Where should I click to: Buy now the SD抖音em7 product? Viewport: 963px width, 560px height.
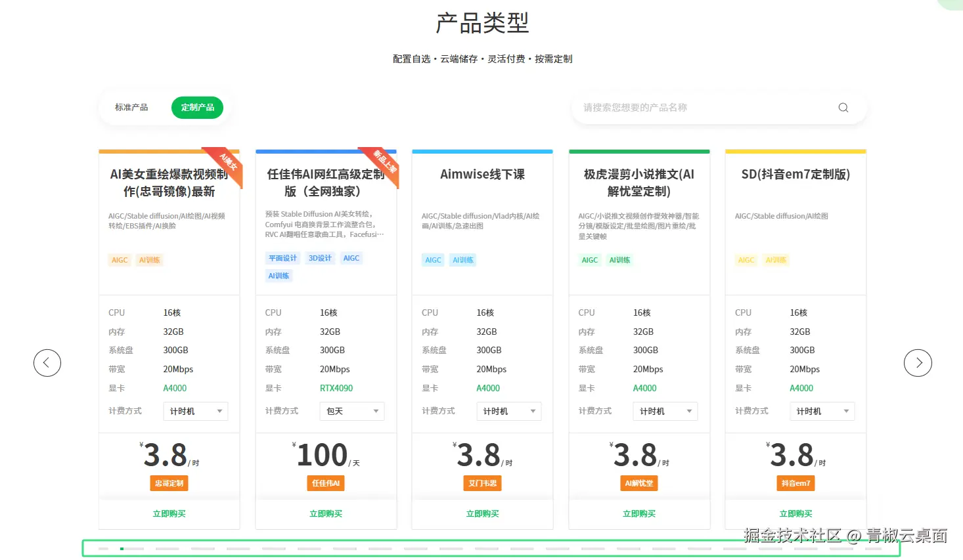click(x=796, y=514)
